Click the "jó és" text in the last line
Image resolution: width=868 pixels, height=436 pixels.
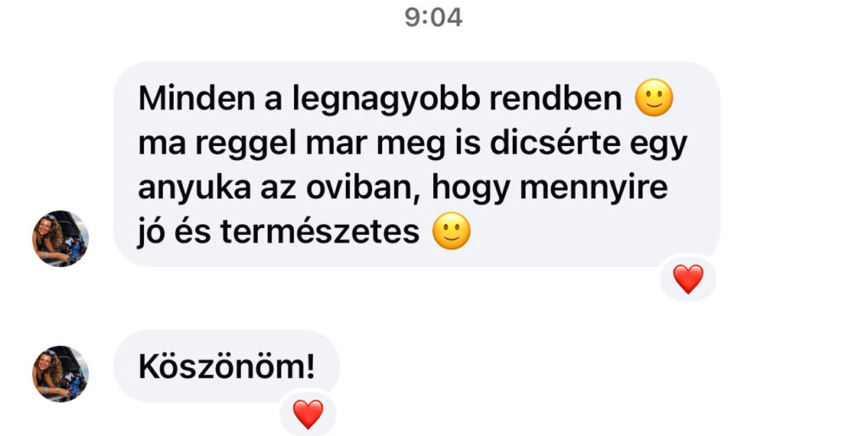click(x=175, y=233)
